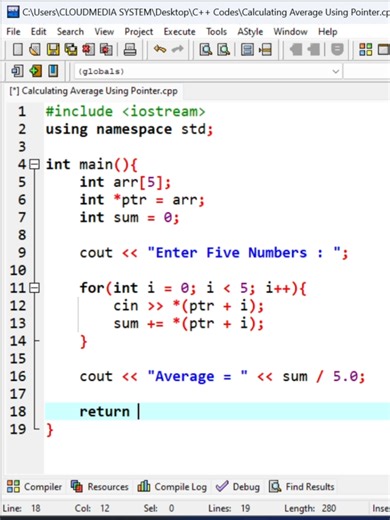Click the Insert snippet icon in second toolbar row
The height and width of the screenshot is (520, 390).
click(17, 71)
